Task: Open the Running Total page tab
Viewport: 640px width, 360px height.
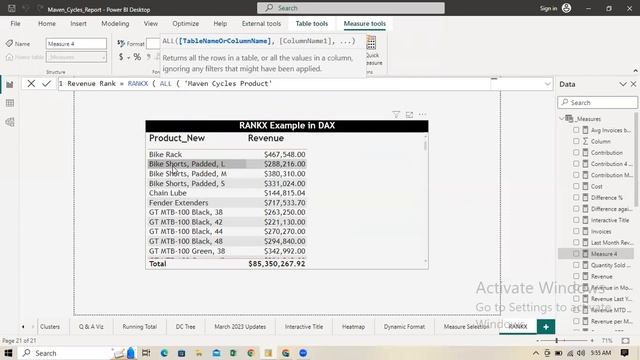Action: (x=140, y=327)
